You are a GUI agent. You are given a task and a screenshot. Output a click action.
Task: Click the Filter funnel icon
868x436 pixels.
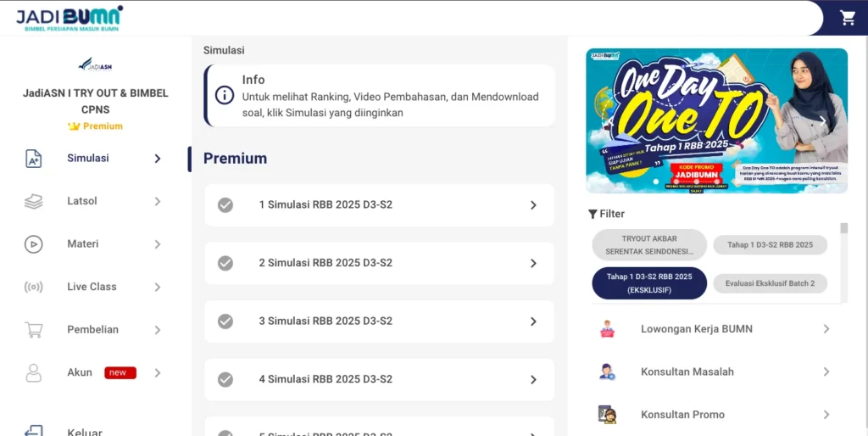coord(593,214)
